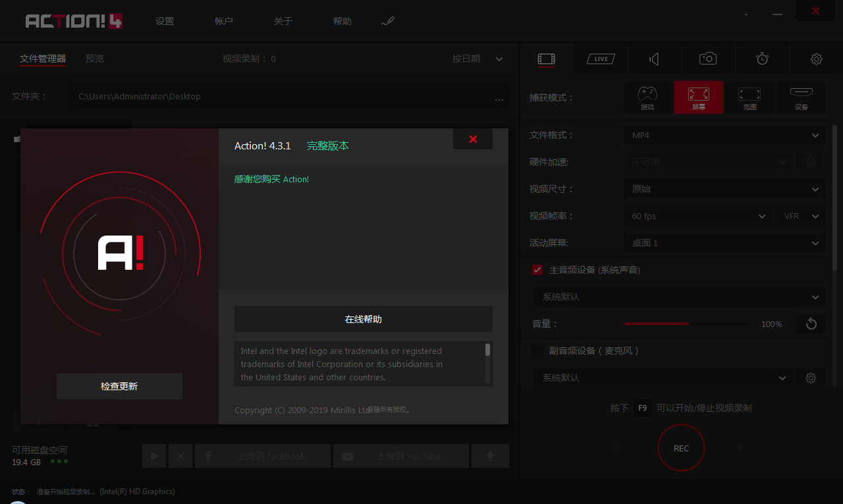Screen dimensions: 843x504
Task: Click the red REC record button
Action: [x=681, y=448]
